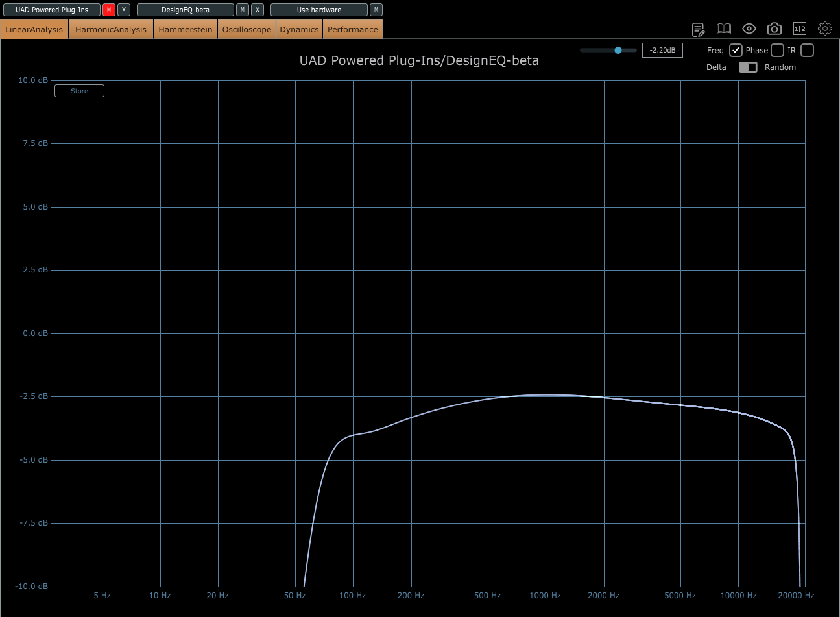Click the Store button
The width and height of the screenshot is (840, 617).
pyautogui.click(x=79, y=91)
